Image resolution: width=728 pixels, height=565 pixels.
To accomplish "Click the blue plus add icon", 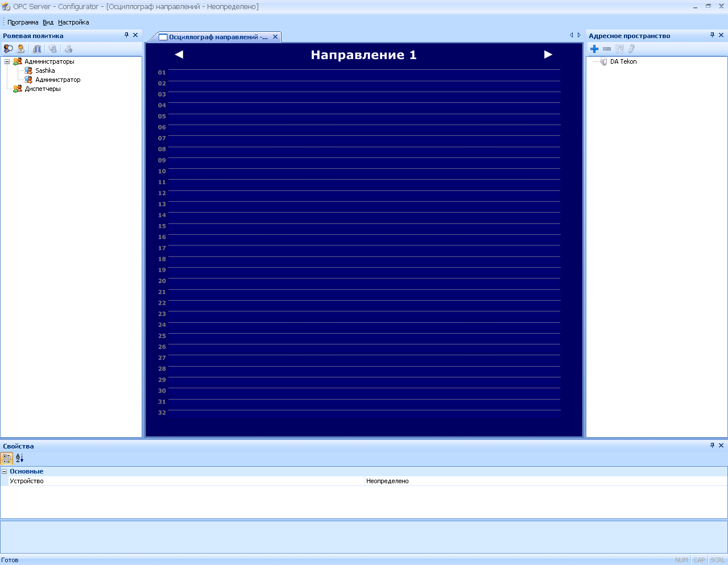I will (594, 49).
